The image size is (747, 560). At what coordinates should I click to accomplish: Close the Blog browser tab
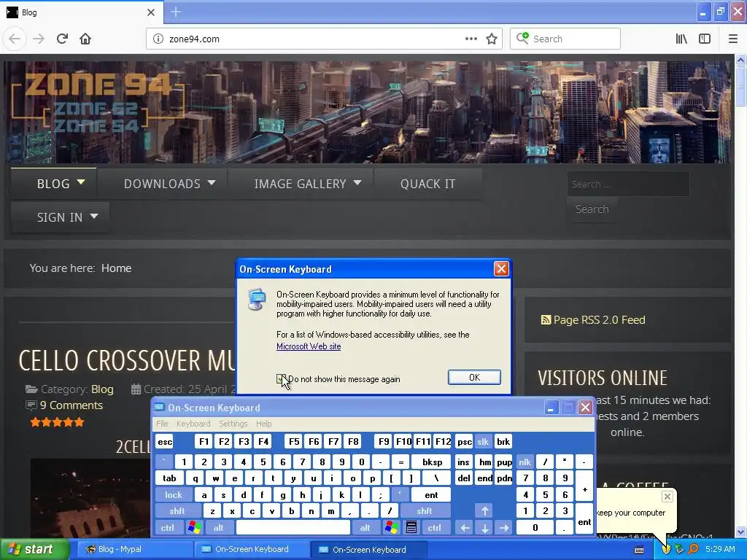151,12
